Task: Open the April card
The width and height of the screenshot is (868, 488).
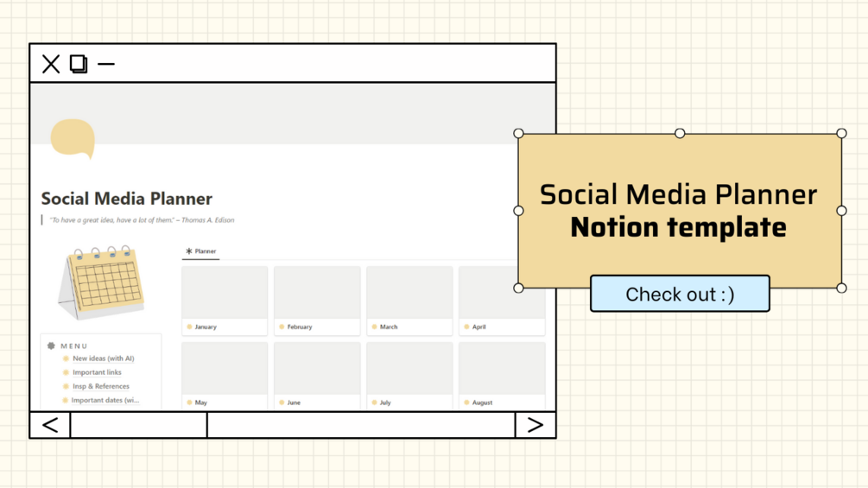Action: (502, 301)
